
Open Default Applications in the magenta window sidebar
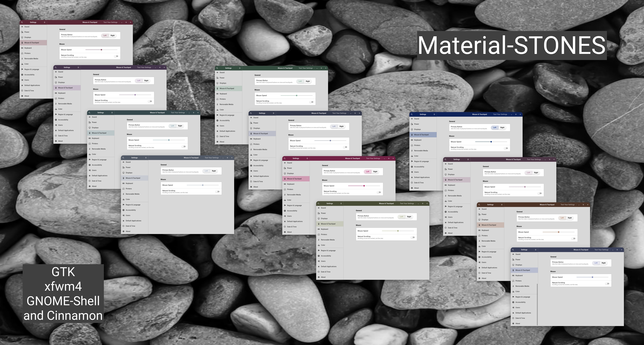click(296, 221)
